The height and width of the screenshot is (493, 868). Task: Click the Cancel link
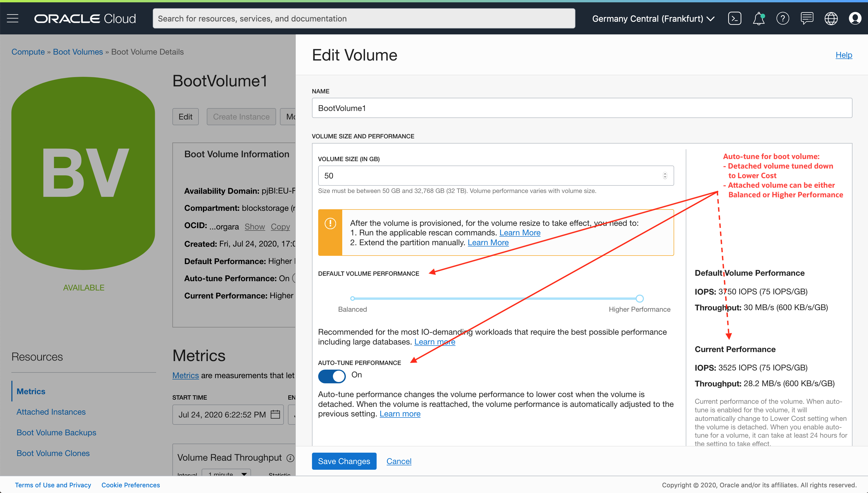399,461
